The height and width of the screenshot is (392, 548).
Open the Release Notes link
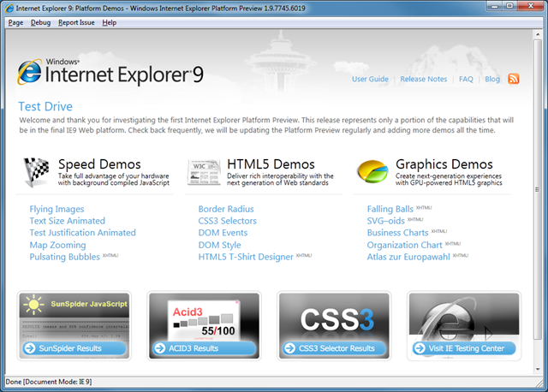tap(424, 79)
